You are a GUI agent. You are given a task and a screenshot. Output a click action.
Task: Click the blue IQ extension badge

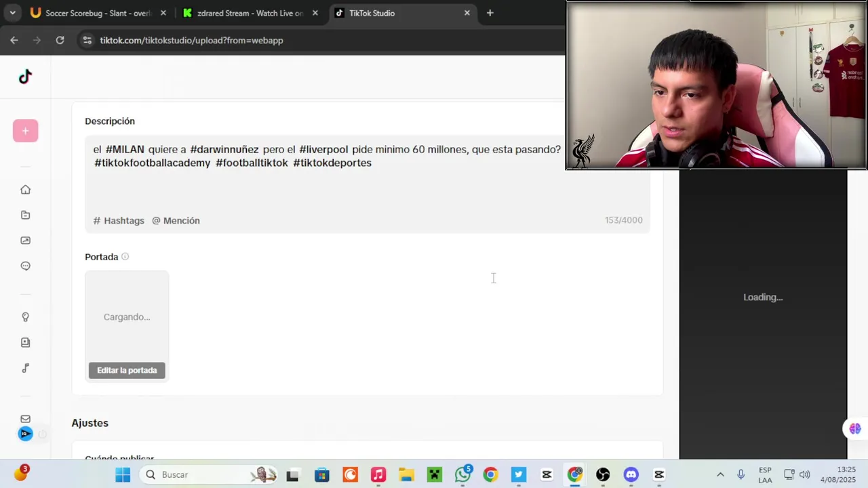click(x=25, y=434)
